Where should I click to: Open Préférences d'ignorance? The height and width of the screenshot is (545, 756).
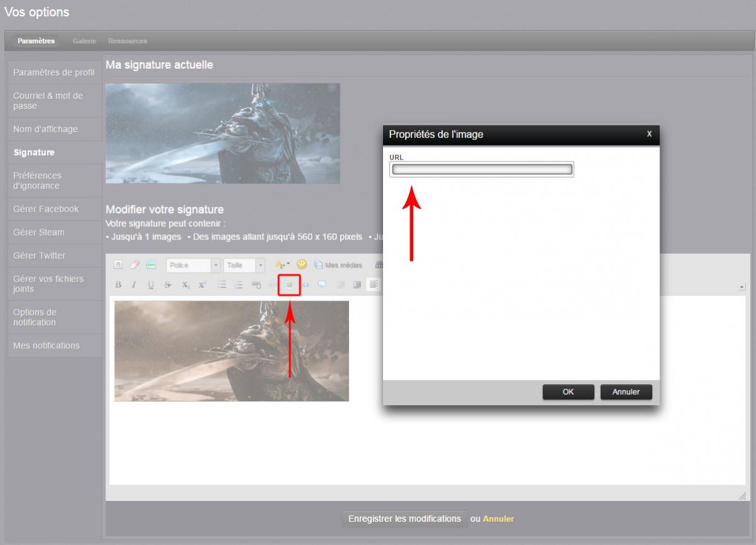(55, 181)
